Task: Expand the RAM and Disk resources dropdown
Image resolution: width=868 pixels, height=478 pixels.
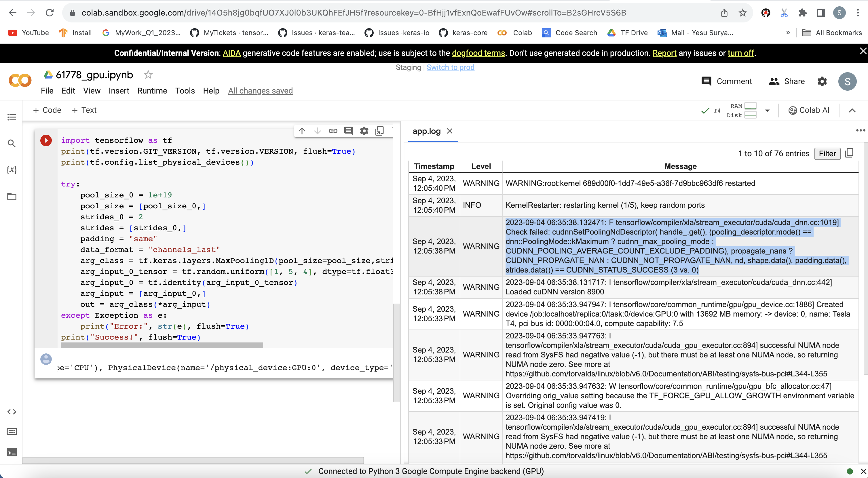Action: (x=767, y=110)
